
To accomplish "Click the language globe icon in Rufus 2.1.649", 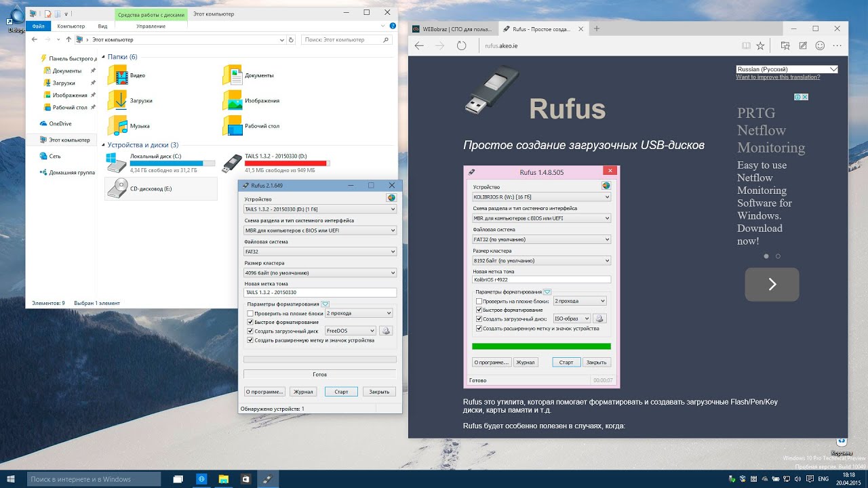I will 391,198.
